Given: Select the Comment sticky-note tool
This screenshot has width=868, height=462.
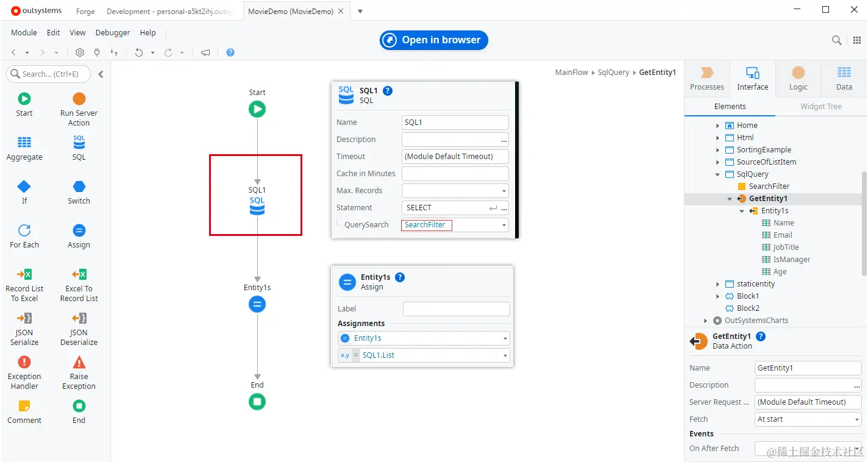Looking at the screenshot, I should (x=24, y=411).
